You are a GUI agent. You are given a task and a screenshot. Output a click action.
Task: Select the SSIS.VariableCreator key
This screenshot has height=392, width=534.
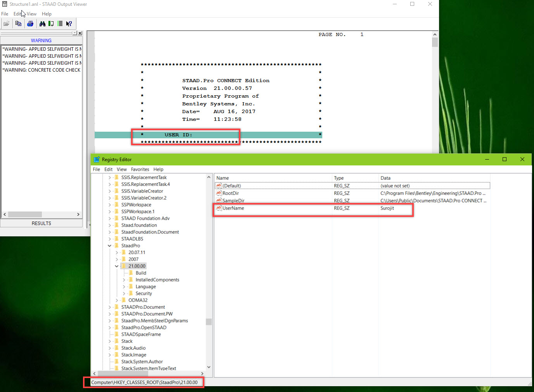[142, 191]
